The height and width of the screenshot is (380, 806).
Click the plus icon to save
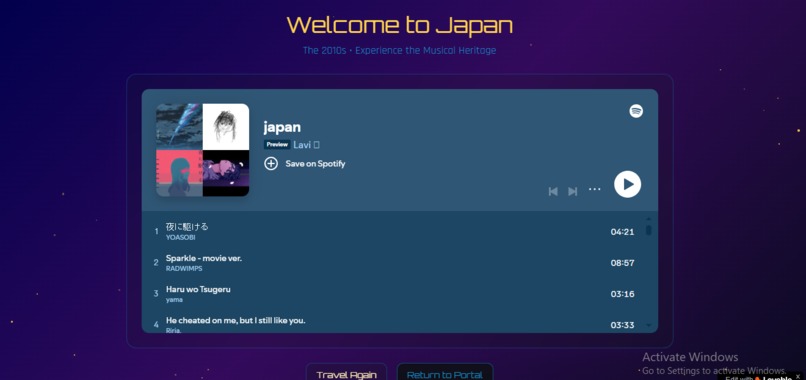click(271, 164)
